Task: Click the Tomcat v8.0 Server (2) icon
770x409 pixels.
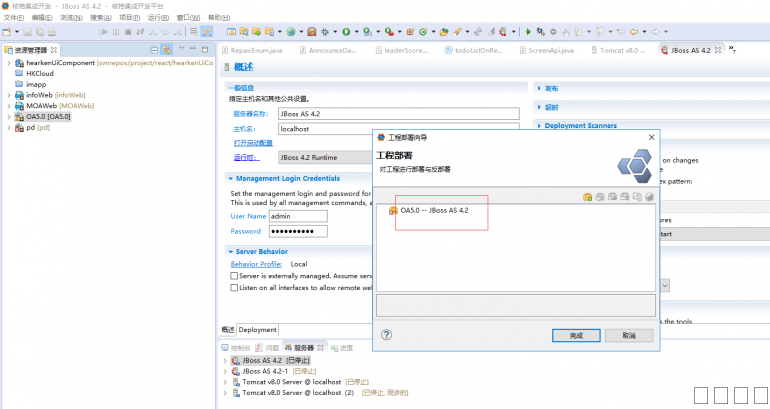Action: [235, 392]
